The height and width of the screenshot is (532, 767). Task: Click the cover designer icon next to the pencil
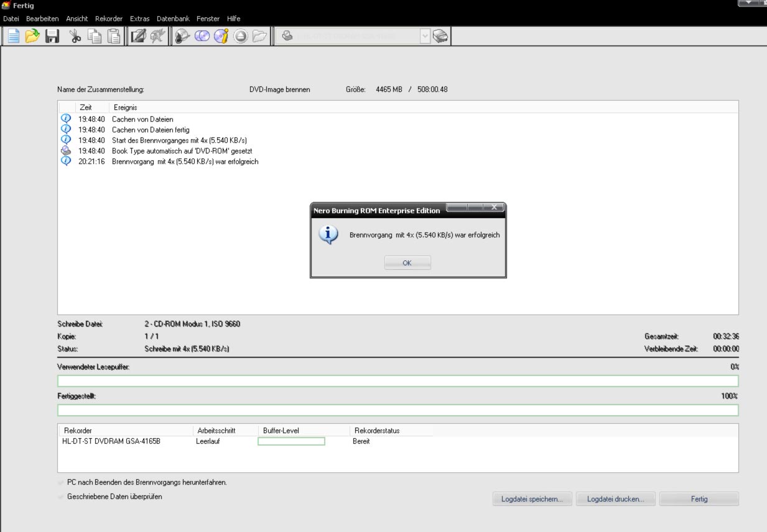[x=157, y=36]
